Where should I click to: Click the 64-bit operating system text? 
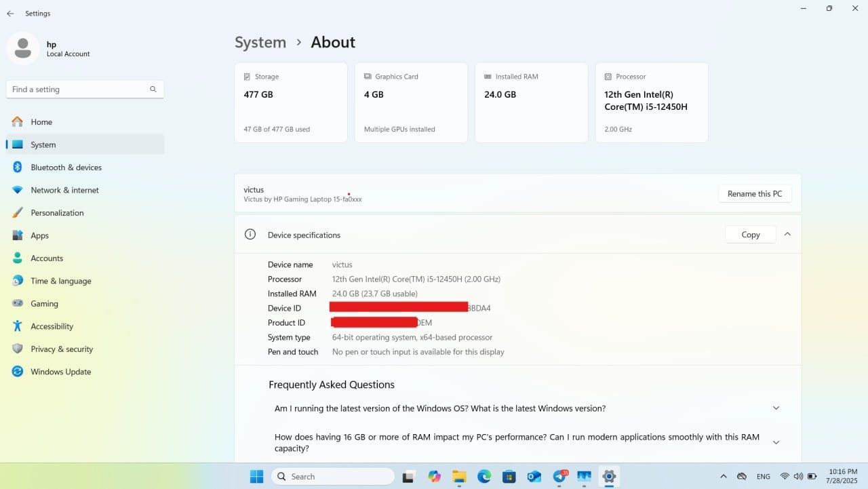point(412,337)
